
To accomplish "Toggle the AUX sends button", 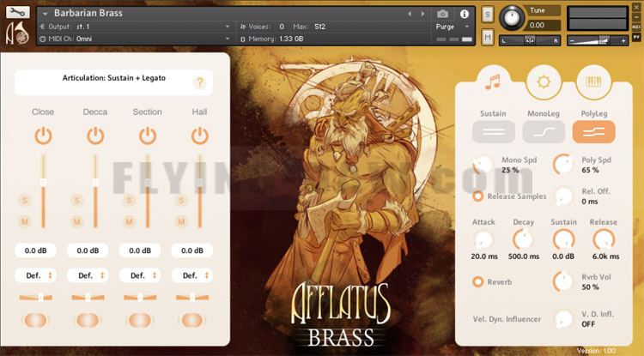I will (636, 27).
